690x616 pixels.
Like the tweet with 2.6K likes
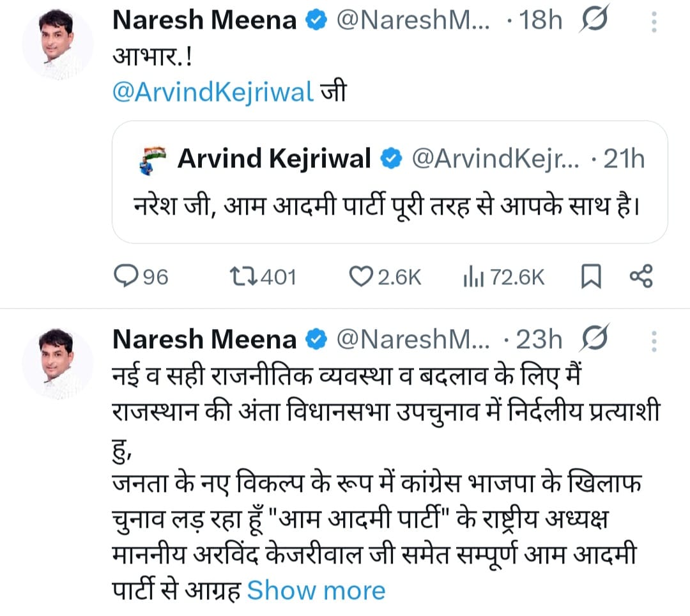[361, 276]
